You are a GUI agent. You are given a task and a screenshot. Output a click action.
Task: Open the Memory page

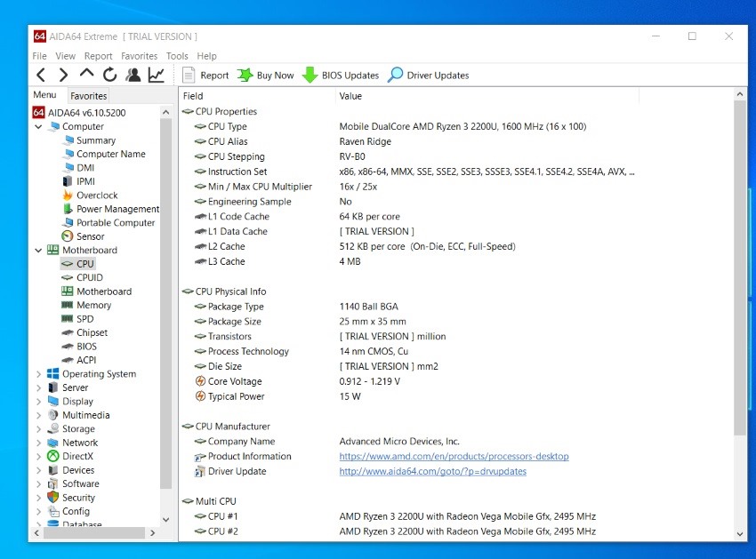(87, 305)
